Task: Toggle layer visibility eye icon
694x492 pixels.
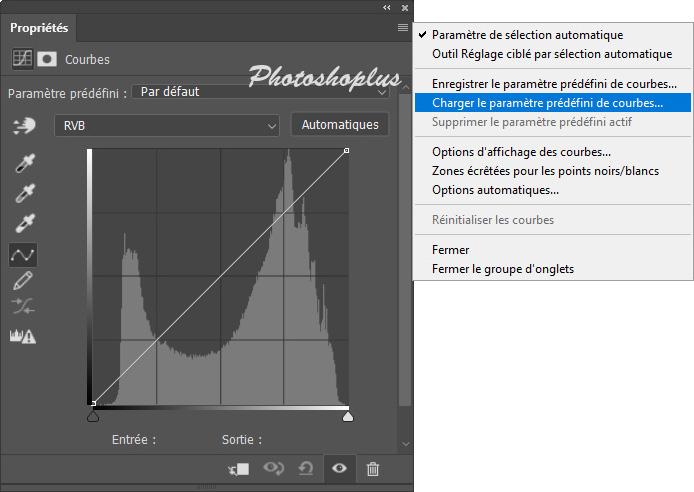Action: [339, 468]
